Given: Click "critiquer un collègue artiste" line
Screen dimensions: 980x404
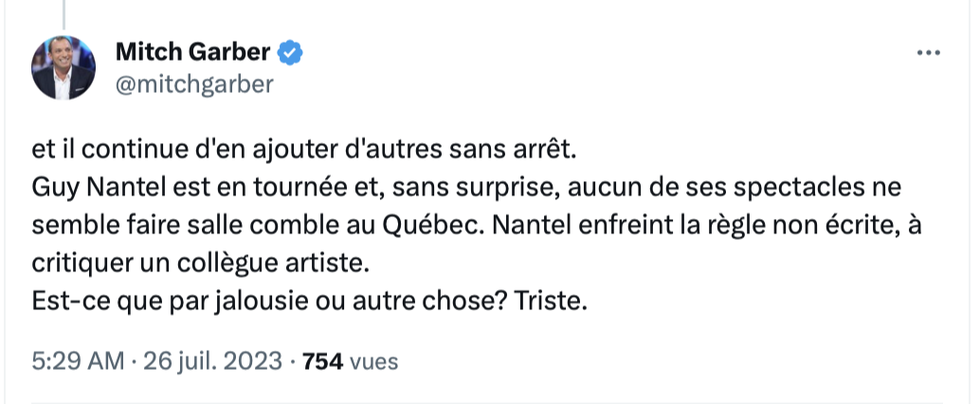Looking at the screenshot, I should (201, 264).
